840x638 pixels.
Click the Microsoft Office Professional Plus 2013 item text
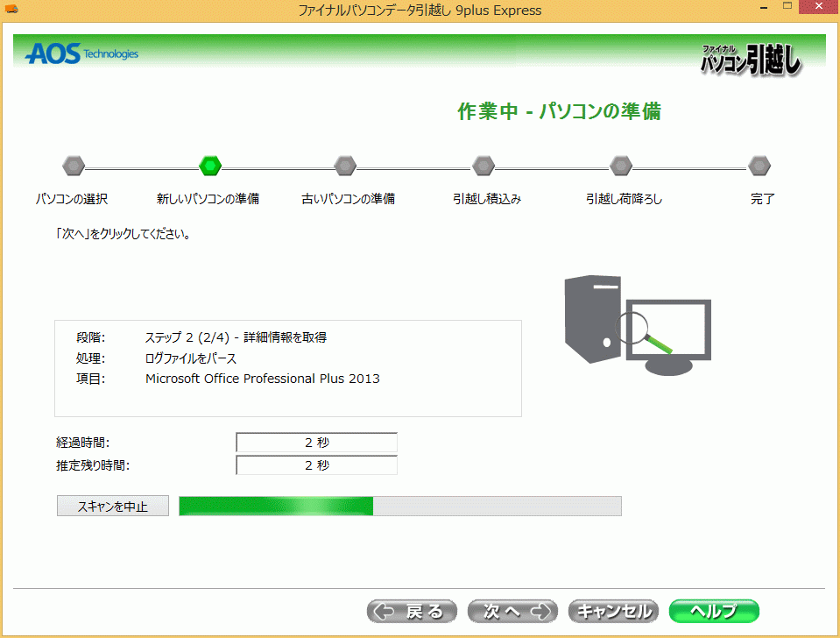tap(263, 379)
